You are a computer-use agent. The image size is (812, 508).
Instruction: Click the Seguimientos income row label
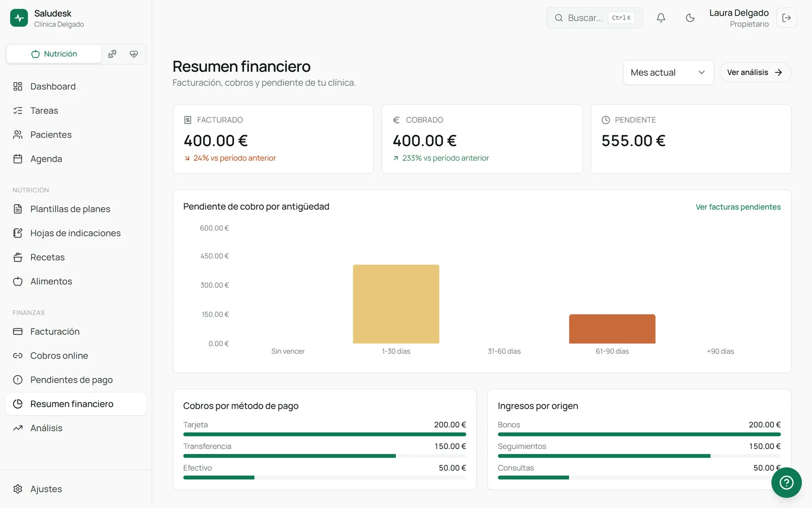pyautogui.click(x=522, y=446)
